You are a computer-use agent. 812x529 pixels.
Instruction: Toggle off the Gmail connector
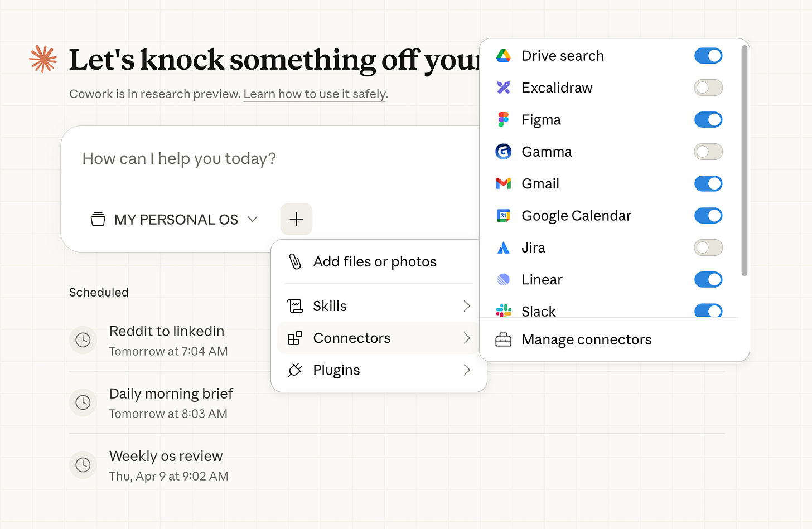point(708,183)
